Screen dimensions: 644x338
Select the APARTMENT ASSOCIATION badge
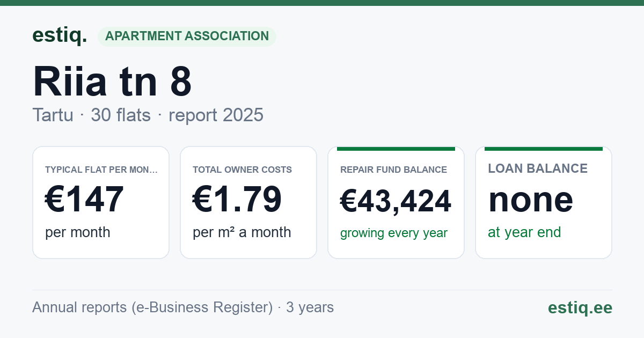[x=187, y=36]
